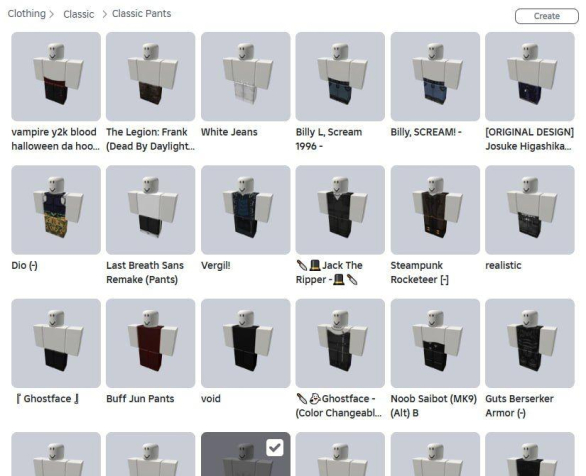Click chevron after Clothing breadcrumb

(52, 14)
